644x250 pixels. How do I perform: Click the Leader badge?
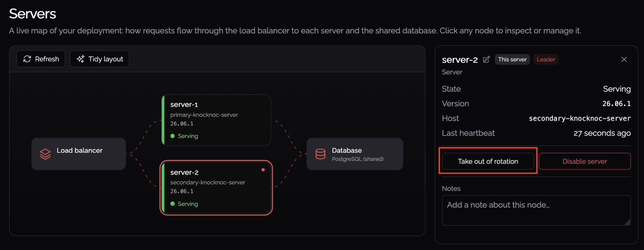coord(546,59)
